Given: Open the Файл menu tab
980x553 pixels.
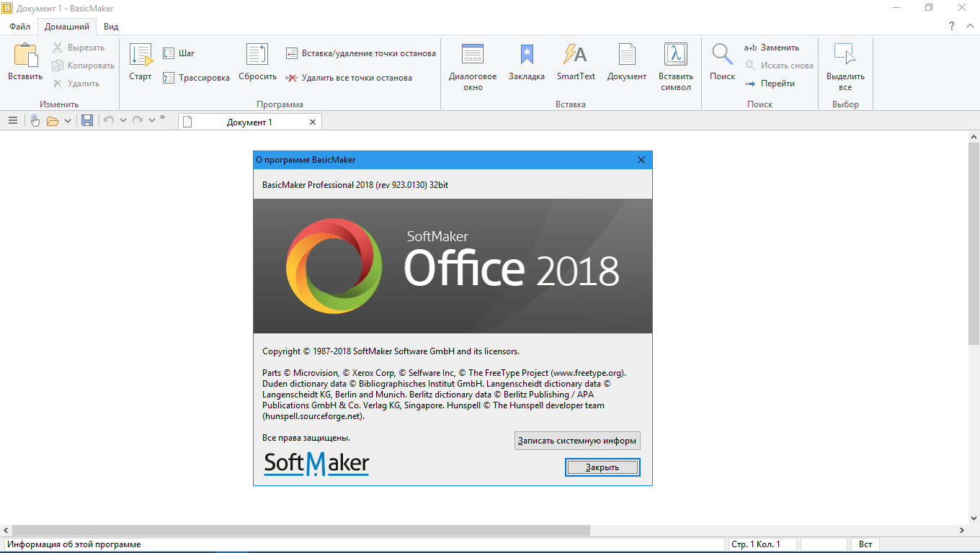Looking at the screenshot, I should point(19,27).
